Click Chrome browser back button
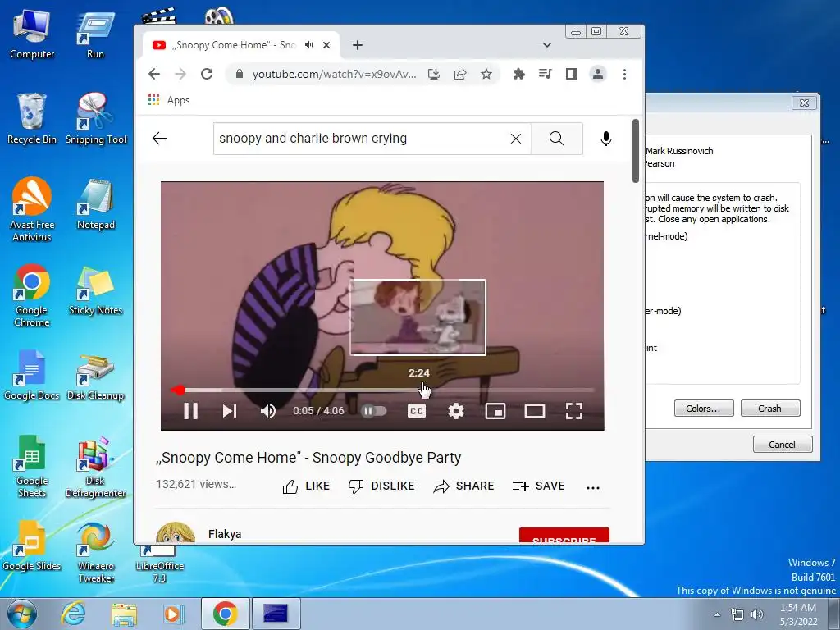Screen dimensions: 840x630 [154, 74]
